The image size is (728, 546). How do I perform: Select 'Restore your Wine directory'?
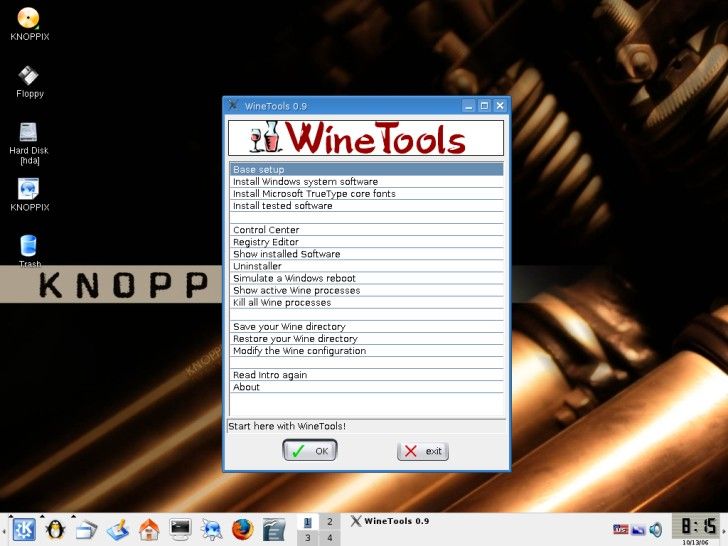coord(366,338)
